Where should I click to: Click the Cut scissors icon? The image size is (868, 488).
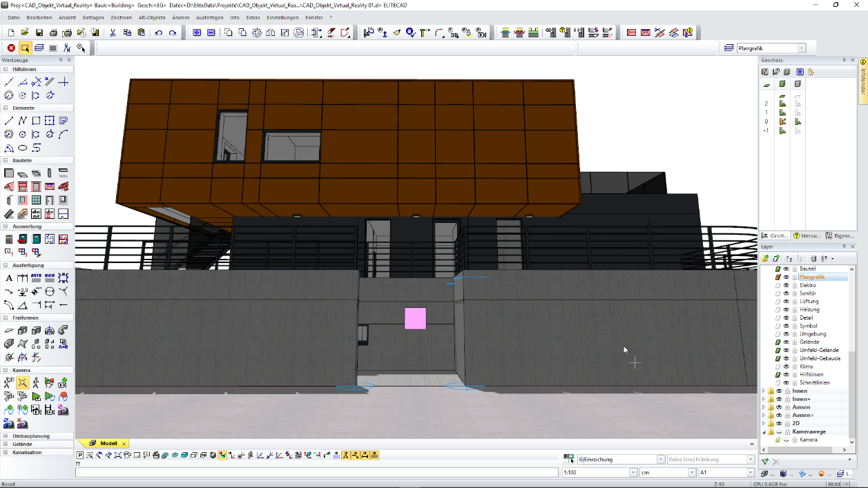(x=113, y=32)
